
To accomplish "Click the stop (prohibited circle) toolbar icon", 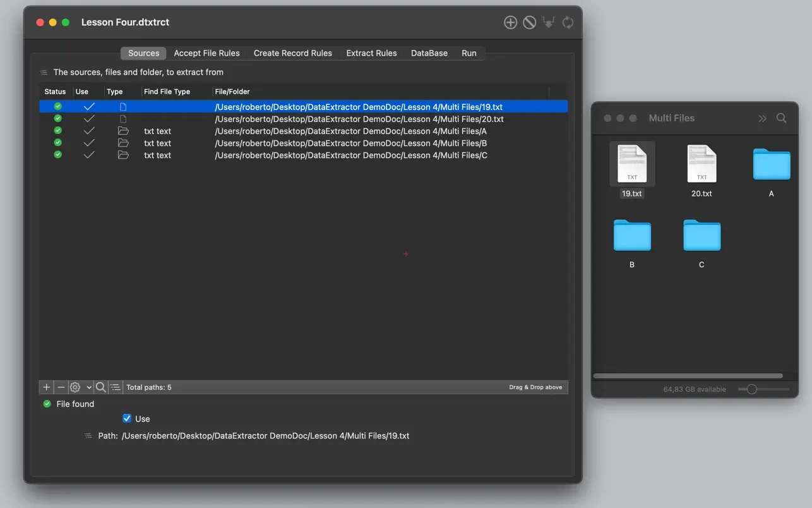I will 530,23.
